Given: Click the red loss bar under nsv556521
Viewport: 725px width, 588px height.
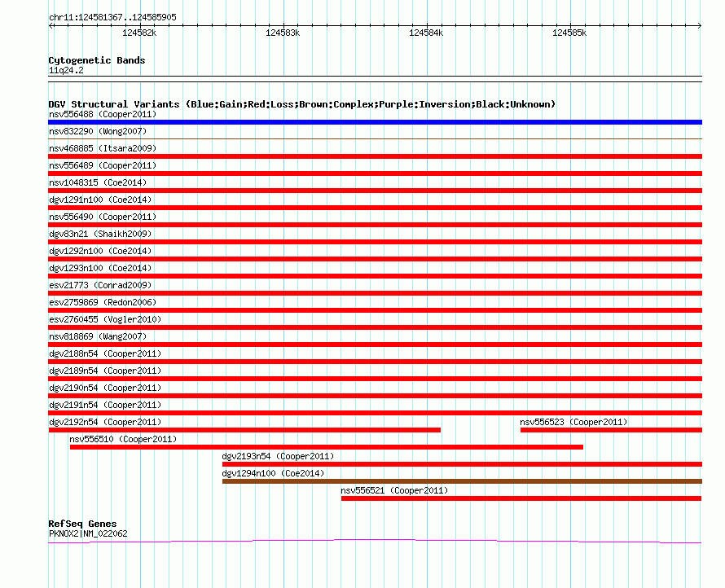Looking at the screenshot, I should point(521,498).
